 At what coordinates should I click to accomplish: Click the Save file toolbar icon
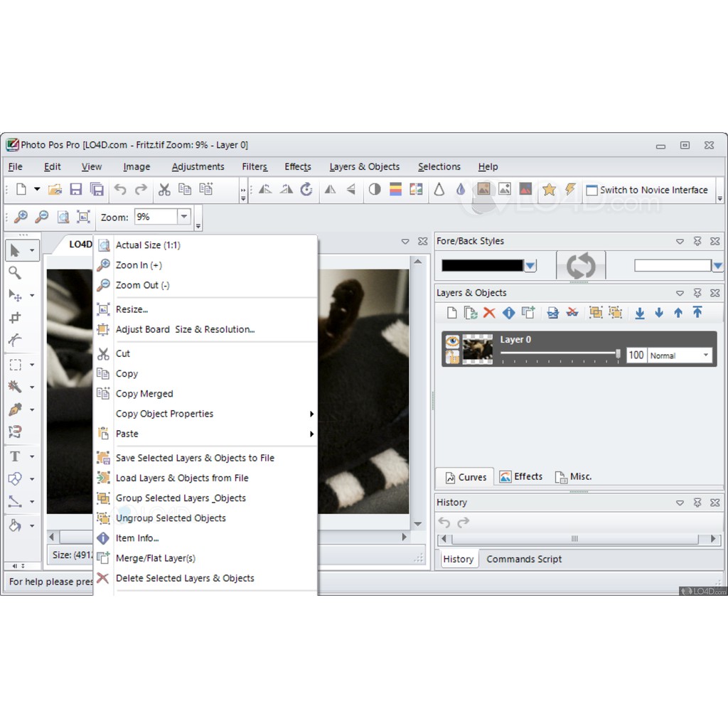click(x=75, y=189)
